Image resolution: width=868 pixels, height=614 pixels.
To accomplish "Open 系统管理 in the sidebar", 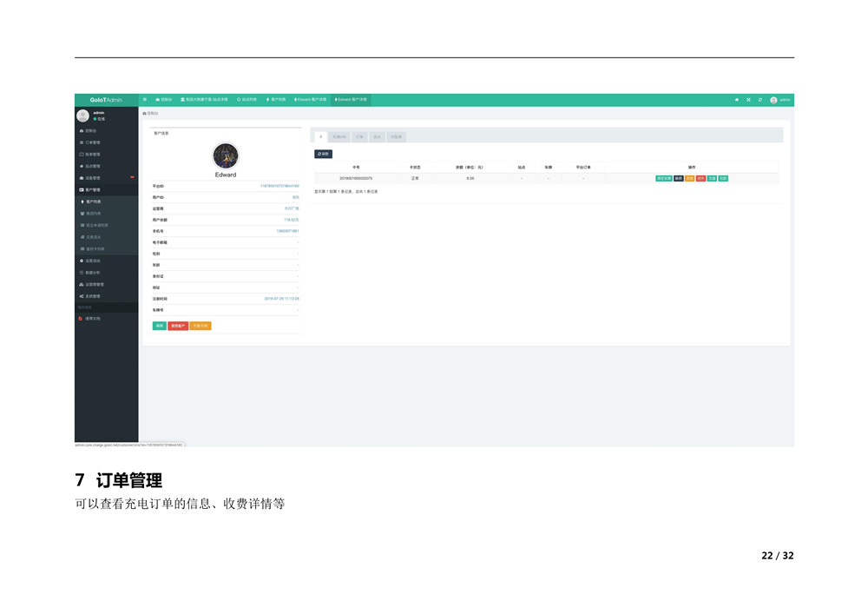I will (92, 296).
